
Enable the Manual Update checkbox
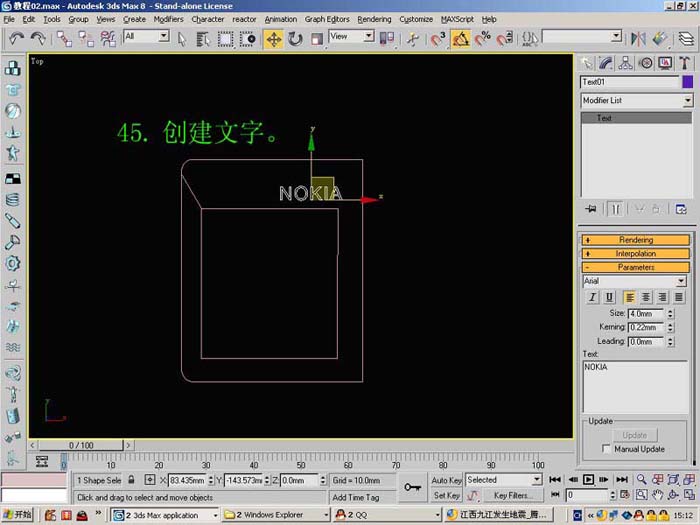pos(606,449)
